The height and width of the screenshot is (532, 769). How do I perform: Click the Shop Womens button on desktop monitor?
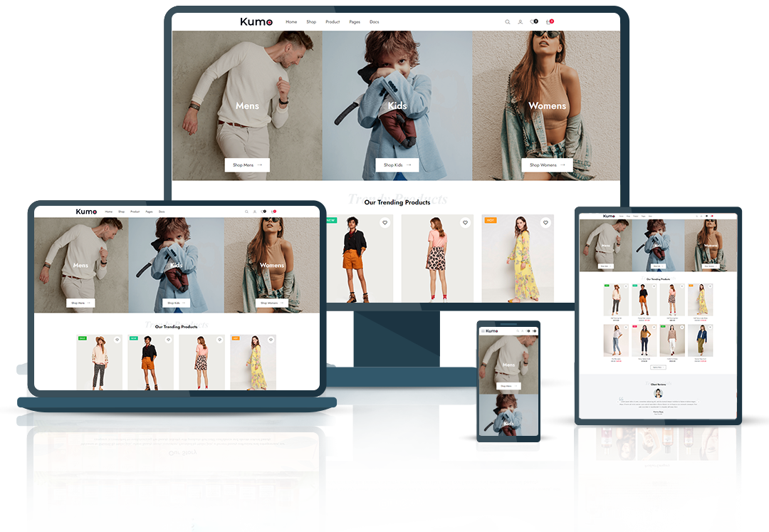point(548,165)
